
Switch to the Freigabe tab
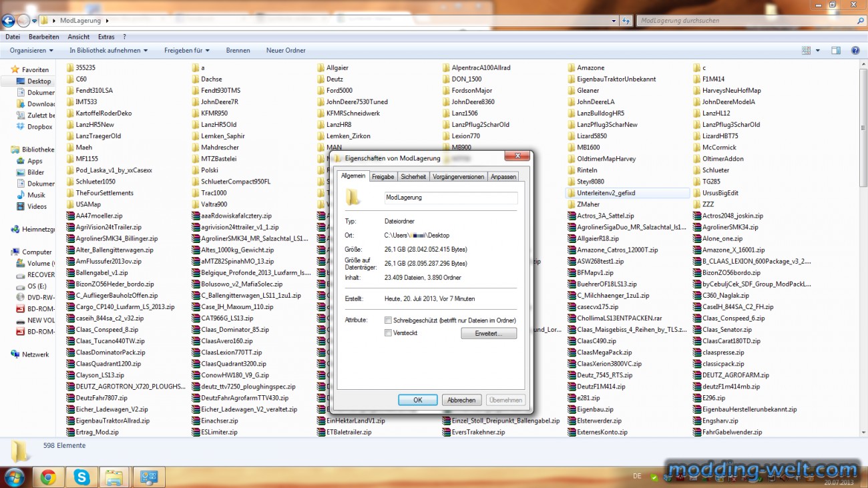tap(383, 177)
